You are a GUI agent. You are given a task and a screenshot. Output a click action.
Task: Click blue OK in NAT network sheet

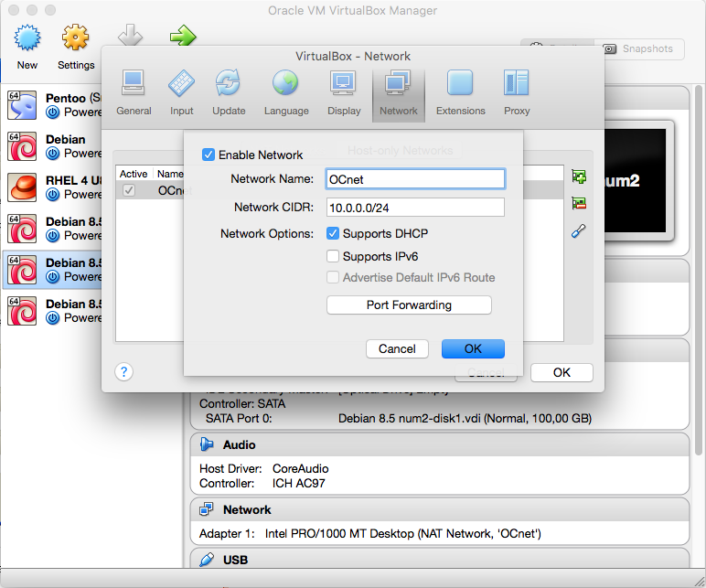(x=473, y=349)
